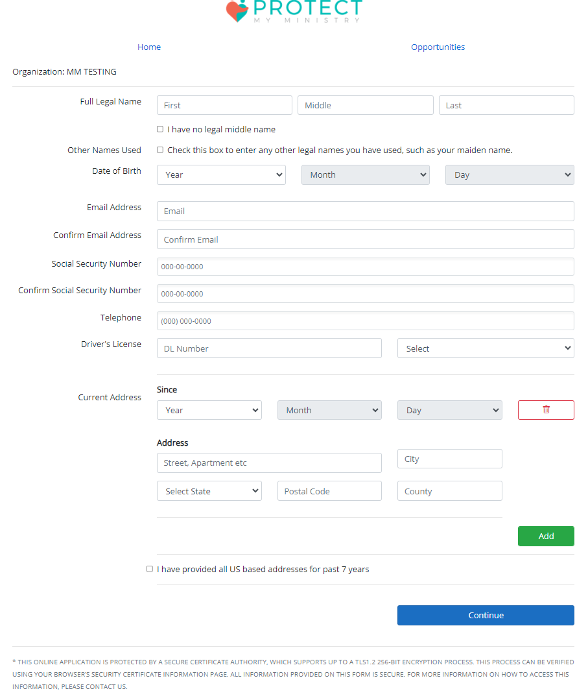
Task: Click the First name input field
Action: coord(224,105)
